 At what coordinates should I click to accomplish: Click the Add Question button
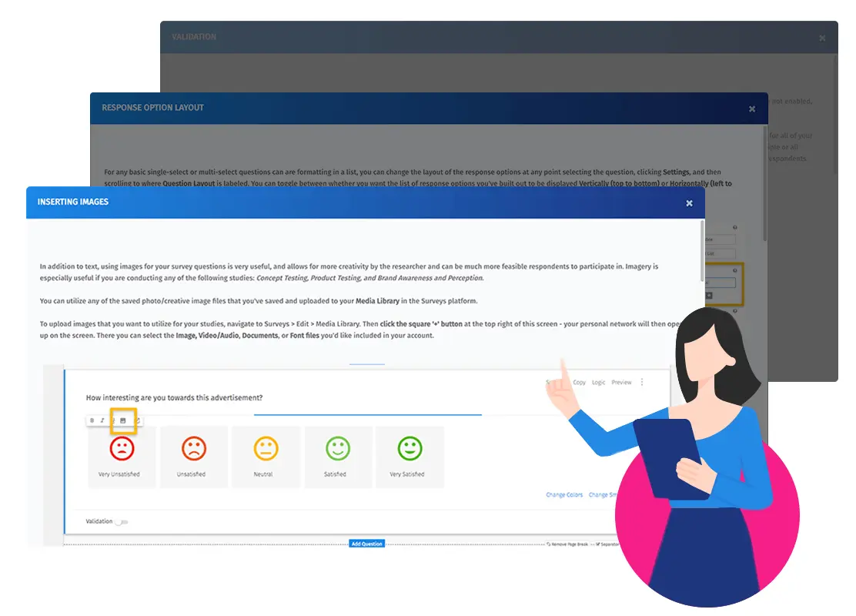point(367,544)
